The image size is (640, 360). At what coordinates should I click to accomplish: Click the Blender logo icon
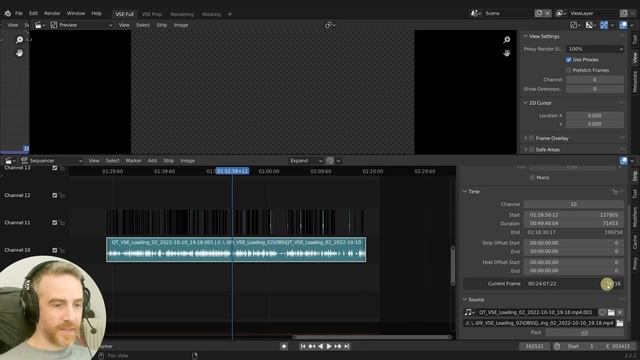tap(7, 13)
